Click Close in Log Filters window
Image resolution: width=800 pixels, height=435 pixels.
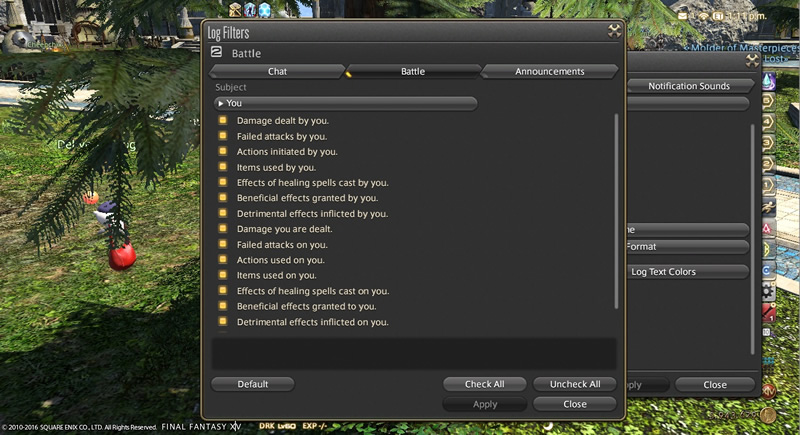pos(574,404)
